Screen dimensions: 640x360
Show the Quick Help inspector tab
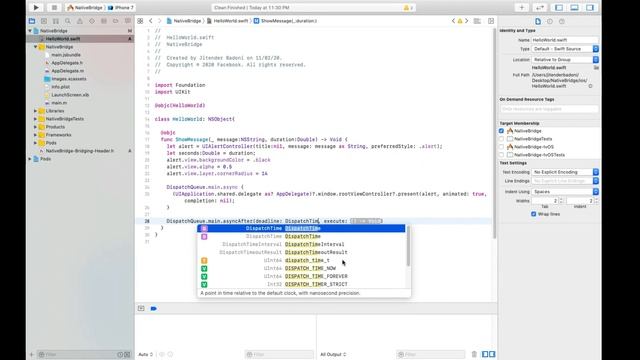point(562,21)
